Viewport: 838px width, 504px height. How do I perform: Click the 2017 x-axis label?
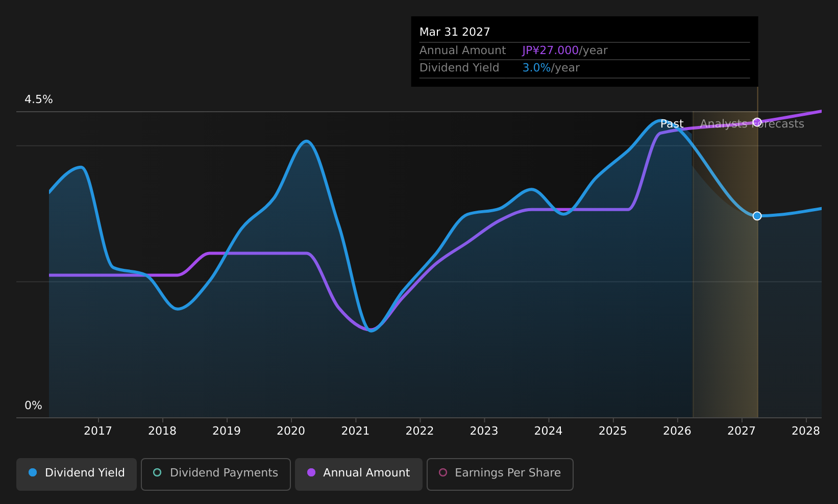(x=98, y=431)
